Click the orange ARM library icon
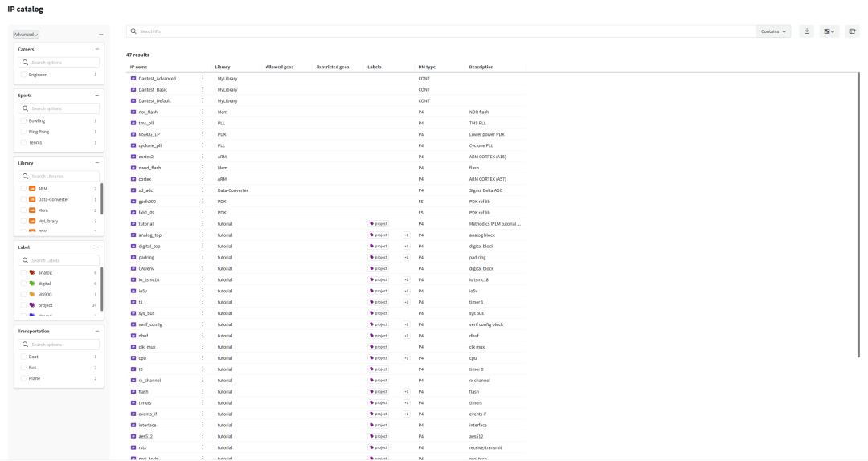Viewport: 868px width, 461px height. (32, 189)
